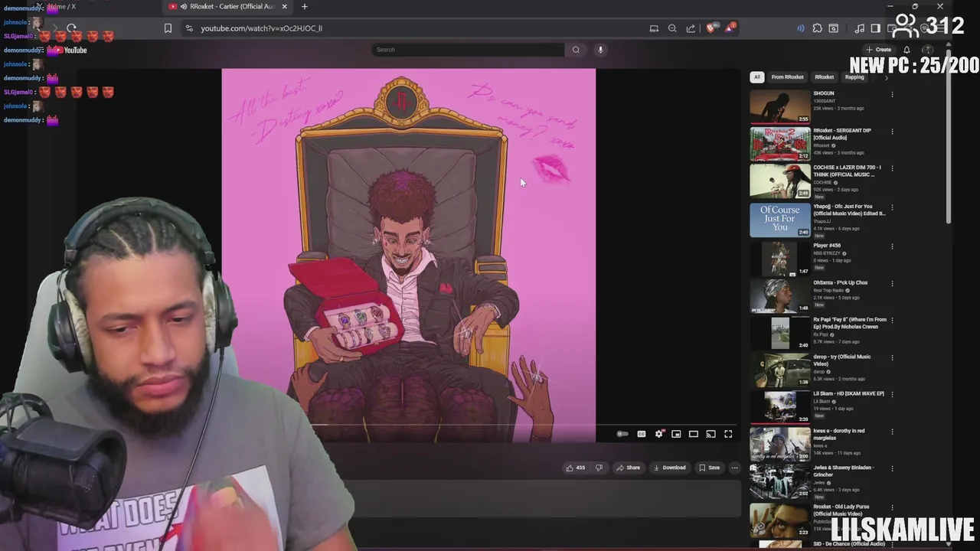Start voice search with microphone icon
The image size is (980, 551).
600,50
